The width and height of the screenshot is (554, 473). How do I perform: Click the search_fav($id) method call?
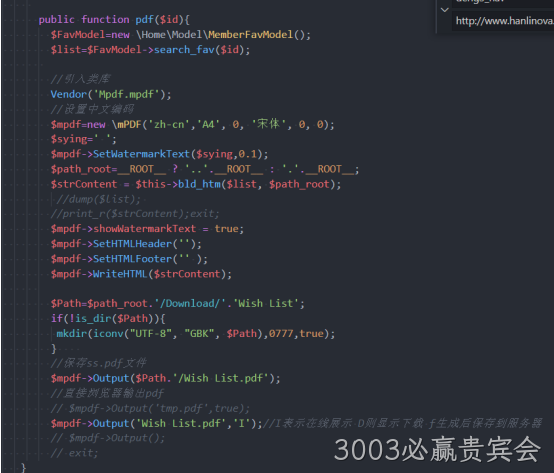[199, 50]
